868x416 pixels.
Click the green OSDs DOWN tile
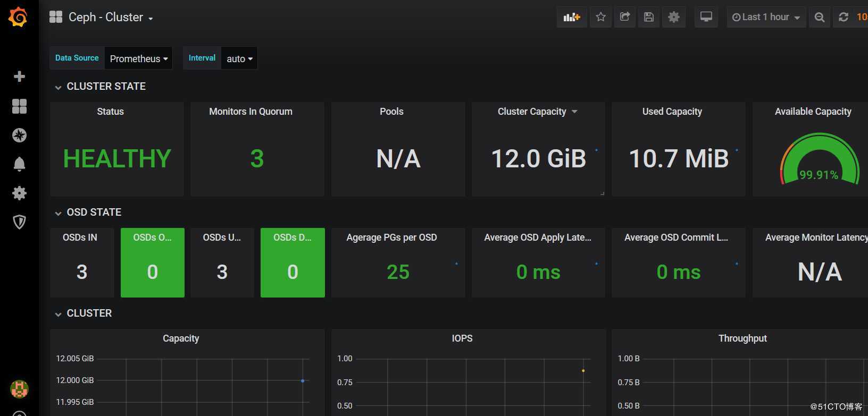tap(293, 262)
